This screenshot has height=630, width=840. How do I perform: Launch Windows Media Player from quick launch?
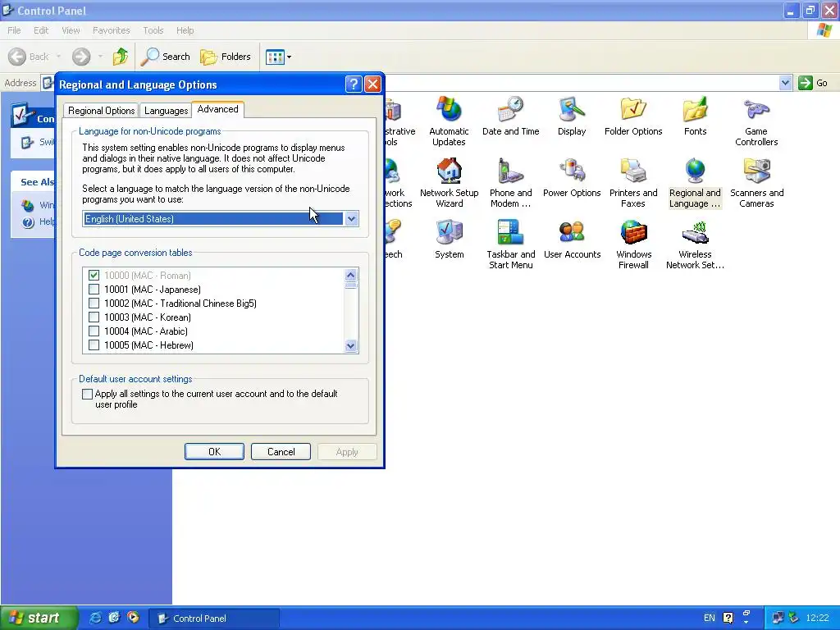[x=133, y=618]
